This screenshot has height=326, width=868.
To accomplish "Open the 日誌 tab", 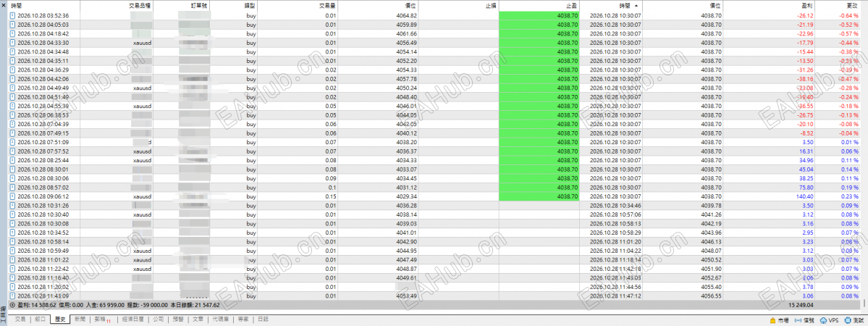I will 263,319.
